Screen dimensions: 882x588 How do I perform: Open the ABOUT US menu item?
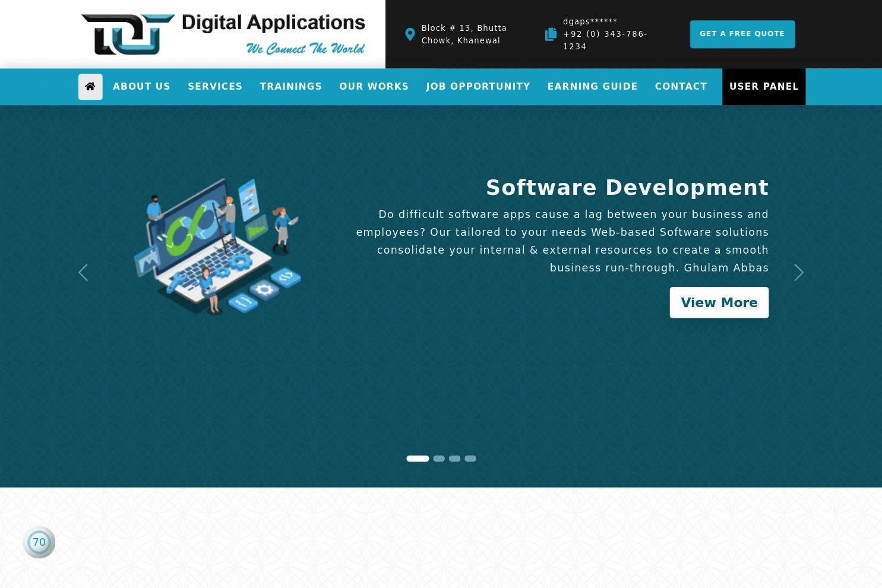141,87
